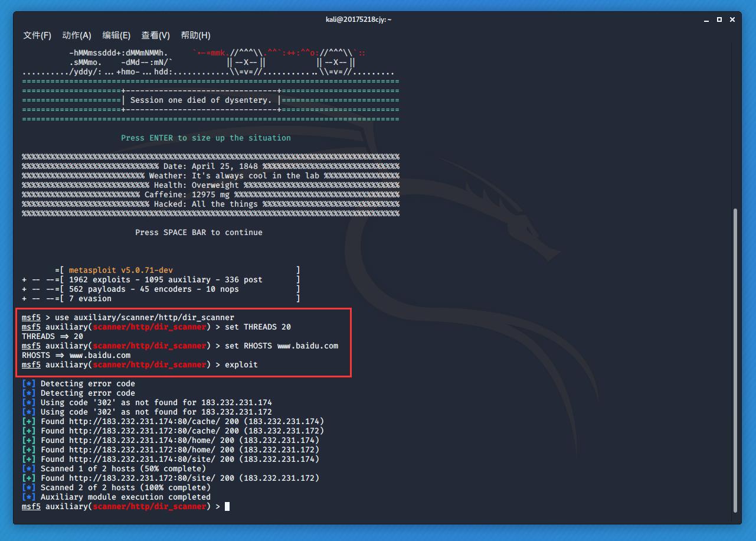Click the 'exploit' command text
This screenshot has height=541, width=756.
pyautogui.click(x=241, y=364)
